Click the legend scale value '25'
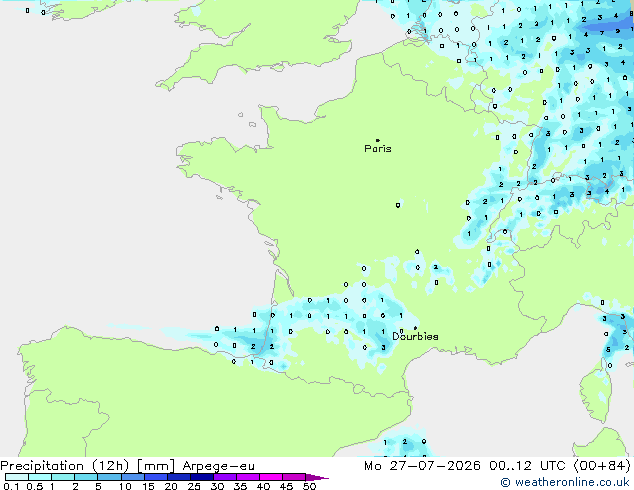Screen dimensions: 634x490 (194, 486)
